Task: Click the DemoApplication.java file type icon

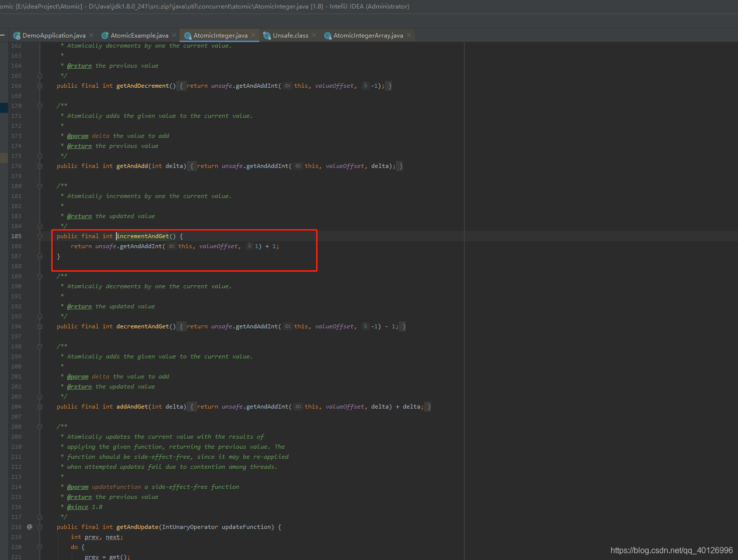Action: (x=17, y=36)
